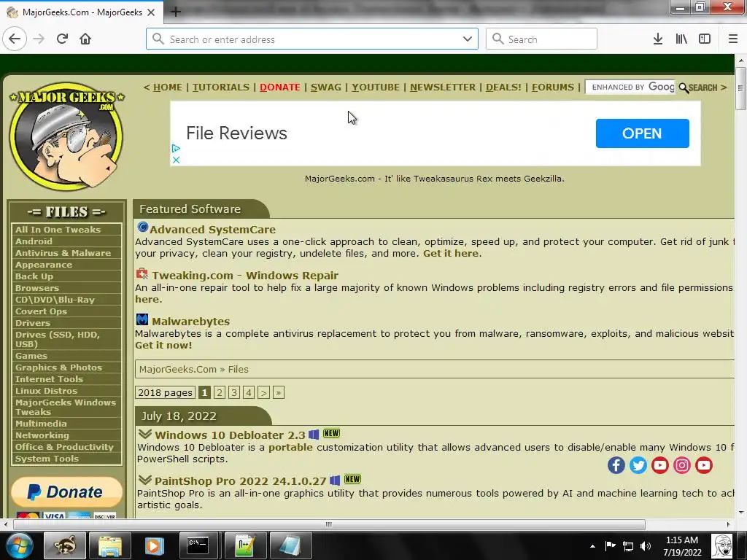Open the YOUTUBE menu link
Image resolution: width=747 pixels, height=560 pixels.
[376, 87]
